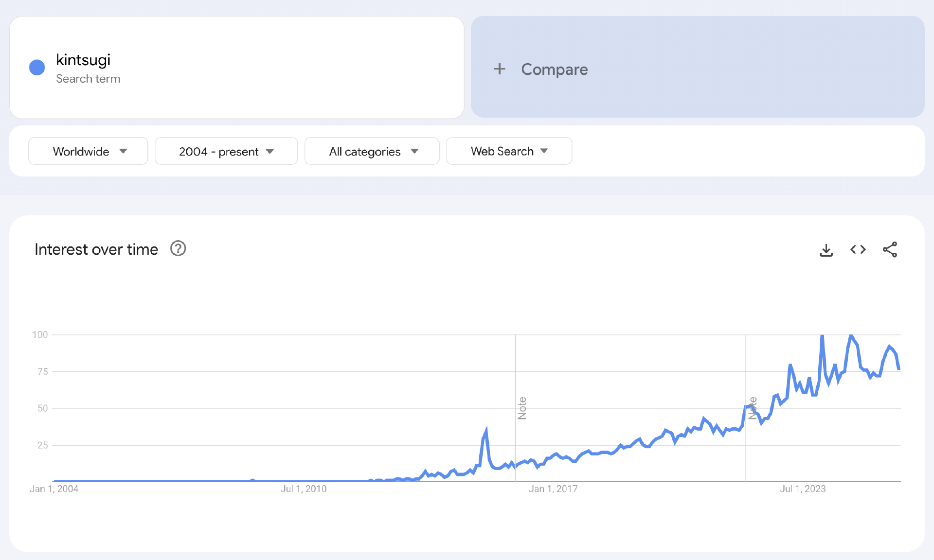Open the Interest over time help tooltip
This screenshot has height=560, width=934.
[x=178, y=249]
